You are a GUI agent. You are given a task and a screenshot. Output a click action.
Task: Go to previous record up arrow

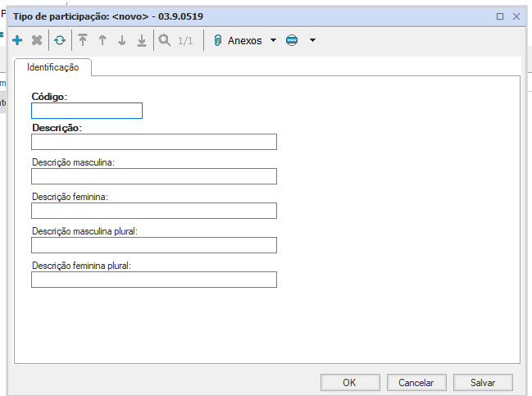(x=102, y=40)
